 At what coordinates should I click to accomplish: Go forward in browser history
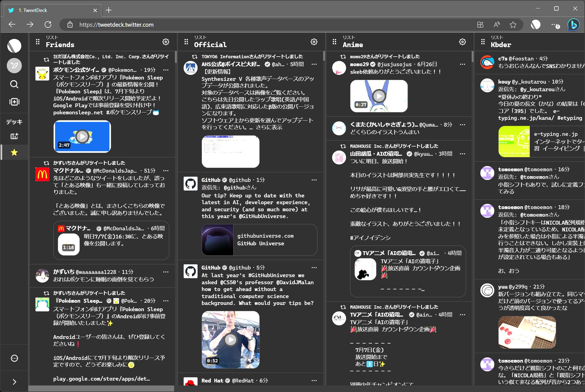point(30,24)
